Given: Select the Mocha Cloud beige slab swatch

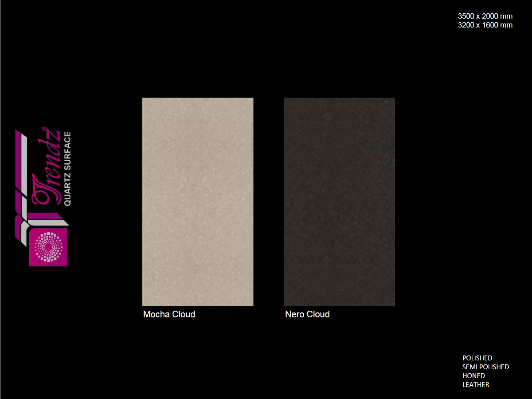Looking at the screenshot, I should click(198, 201).
